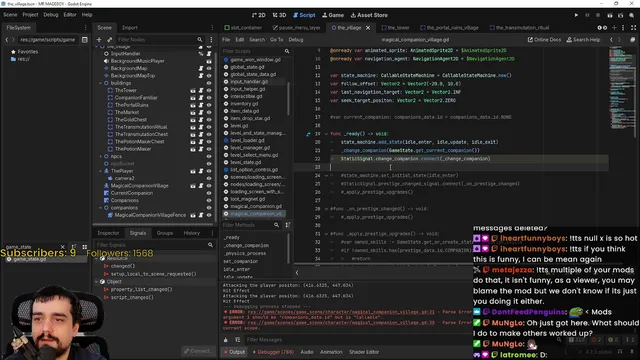Click signal connection icon on line 19
The width and height of the screenshot is (640, 360).
(308, 134)
